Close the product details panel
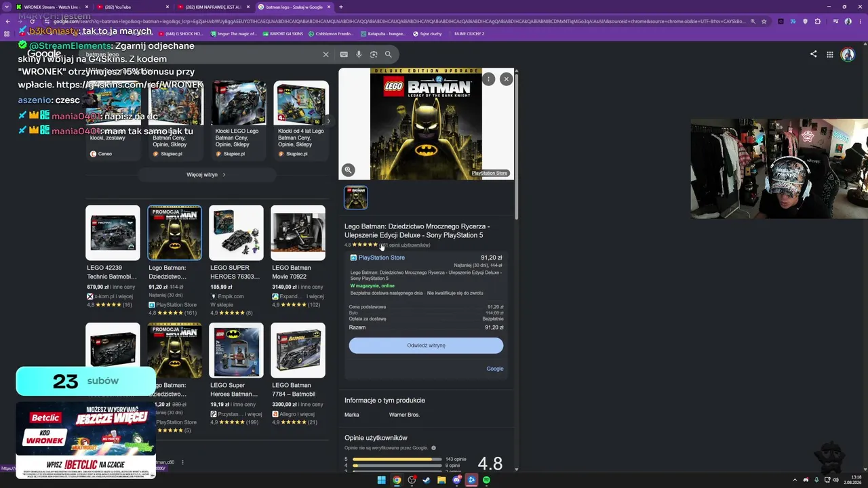The image size is (868, 488). tap(506, 79)
